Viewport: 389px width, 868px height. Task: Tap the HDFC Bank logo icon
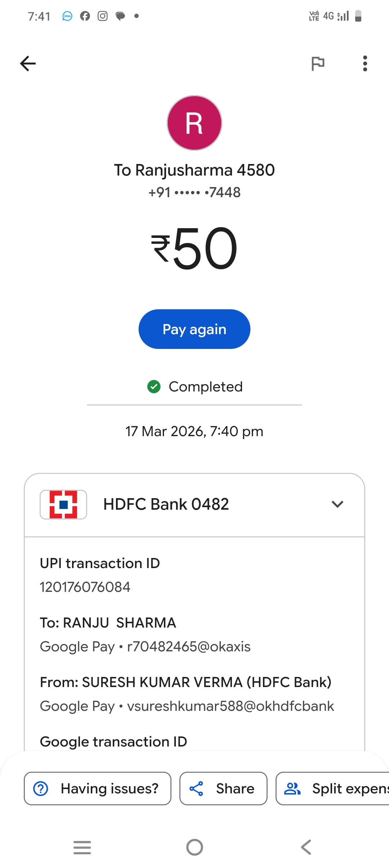(63, 504)
